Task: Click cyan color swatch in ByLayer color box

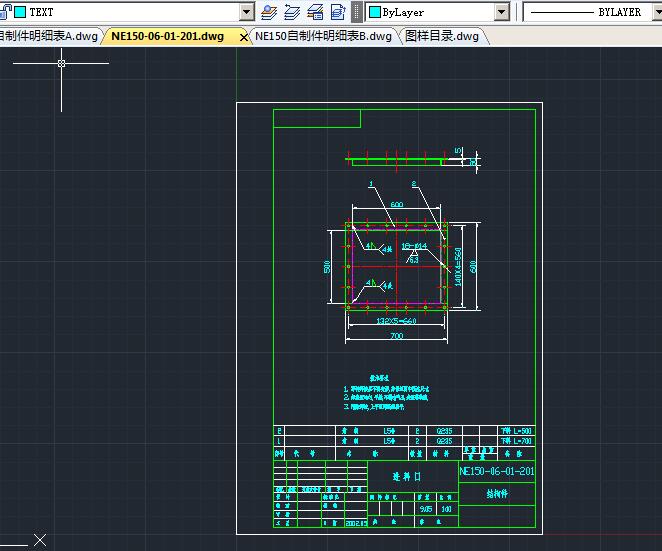Action: click(375, 12)
